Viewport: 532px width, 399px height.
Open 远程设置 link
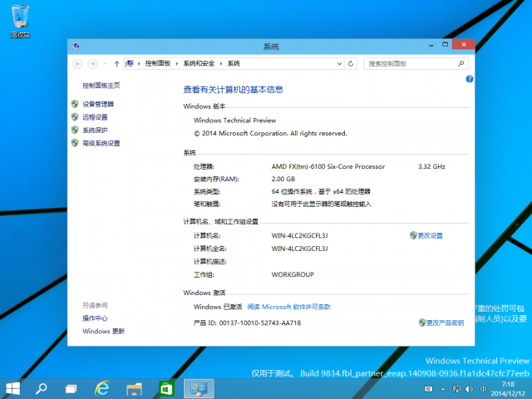click(95, 117)
